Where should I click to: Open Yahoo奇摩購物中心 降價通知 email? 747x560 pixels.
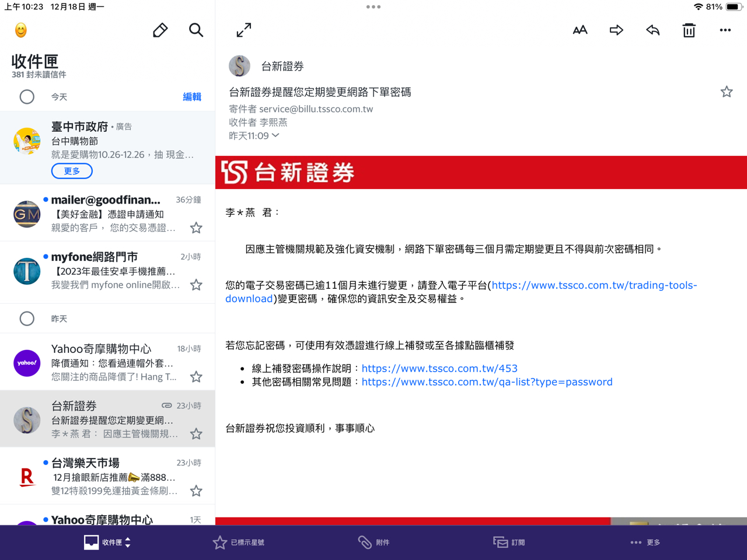click(107, 362)
